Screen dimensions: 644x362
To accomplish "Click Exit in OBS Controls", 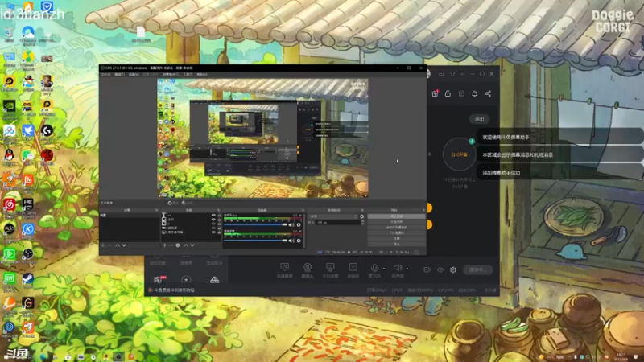I will (x=396, y=244).
